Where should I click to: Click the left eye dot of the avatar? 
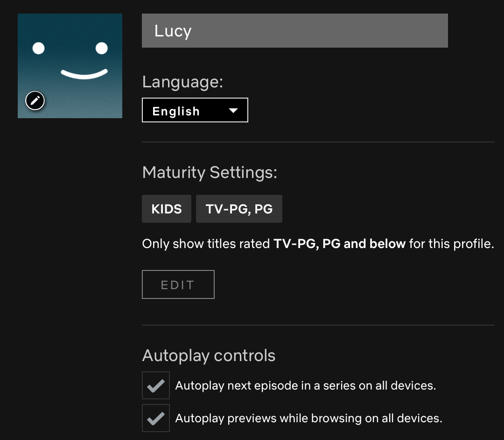39,48
